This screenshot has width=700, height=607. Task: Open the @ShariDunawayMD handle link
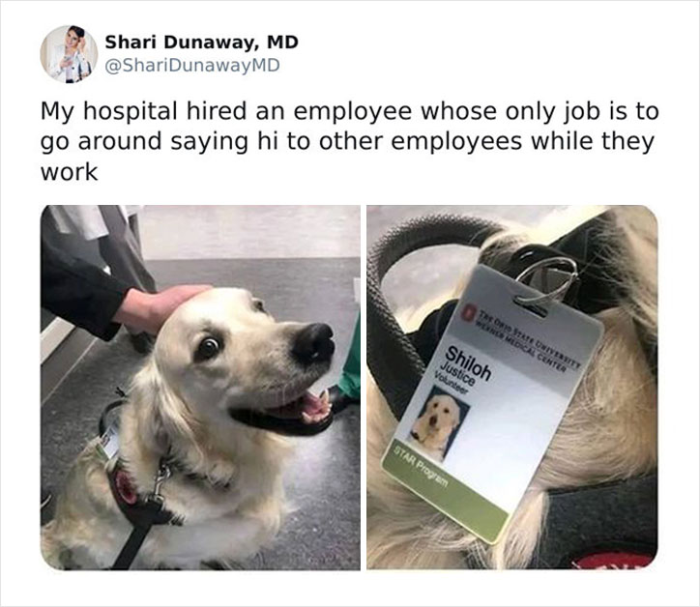tap(192, 65)
